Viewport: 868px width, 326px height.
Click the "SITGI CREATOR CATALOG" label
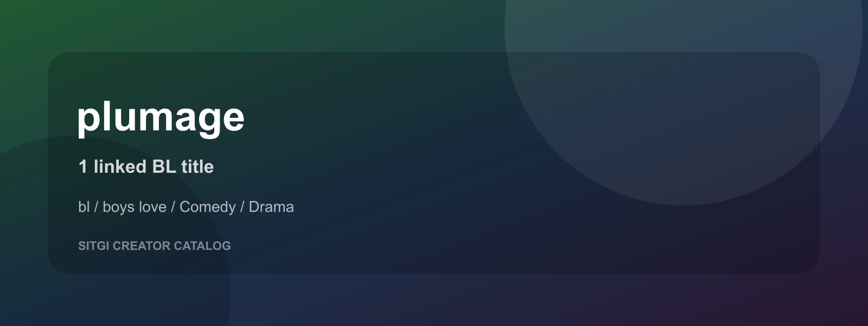tap(155, 246)
